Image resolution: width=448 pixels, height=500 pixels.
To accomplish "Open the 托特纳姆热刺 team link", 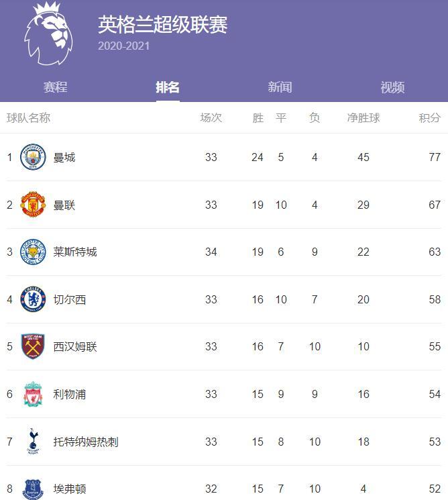I will point(86,442).
